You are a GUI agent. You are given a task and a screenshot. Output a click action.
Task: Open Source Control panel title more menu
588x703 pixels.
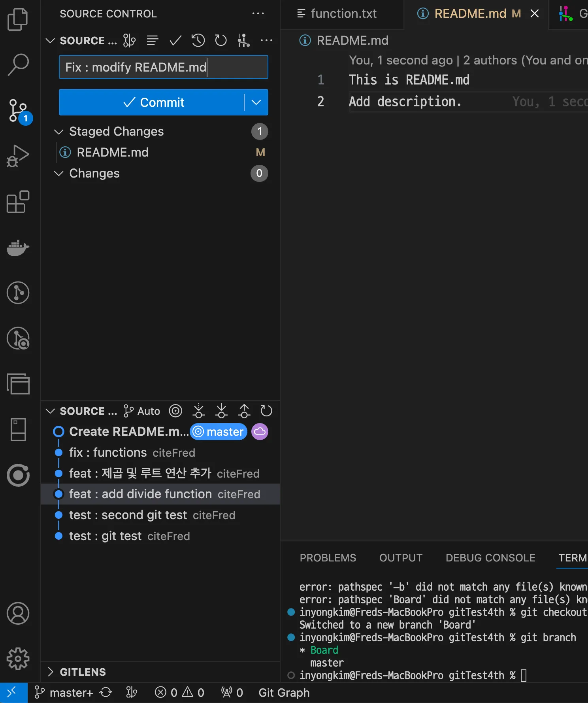(258, 13)
